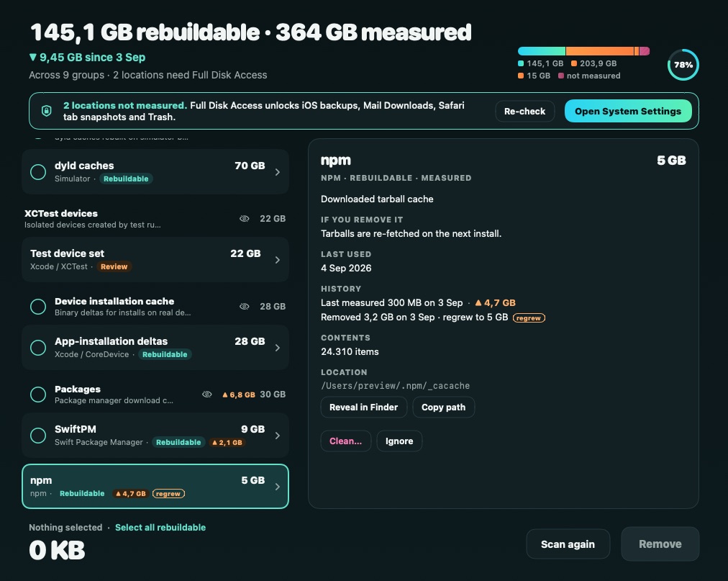Copy the npm cache path

[443, 407]
